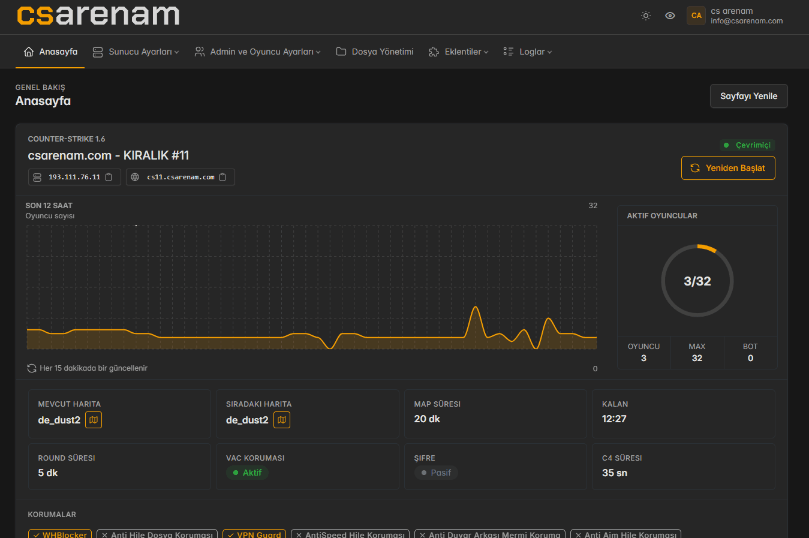Viewport: 809px width, 538px height.
Task: Click the 3/32 player gauge ring
Action: 697,281
